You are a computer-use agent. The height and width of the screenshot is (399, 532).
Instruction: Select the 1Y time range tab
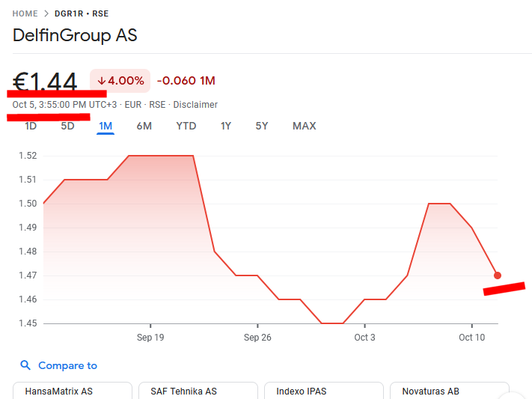tap(226, 126)
